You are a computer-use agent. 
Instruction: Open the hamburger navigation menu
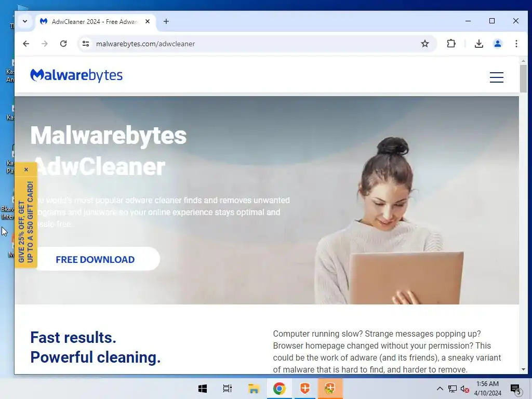coord(496,77)
